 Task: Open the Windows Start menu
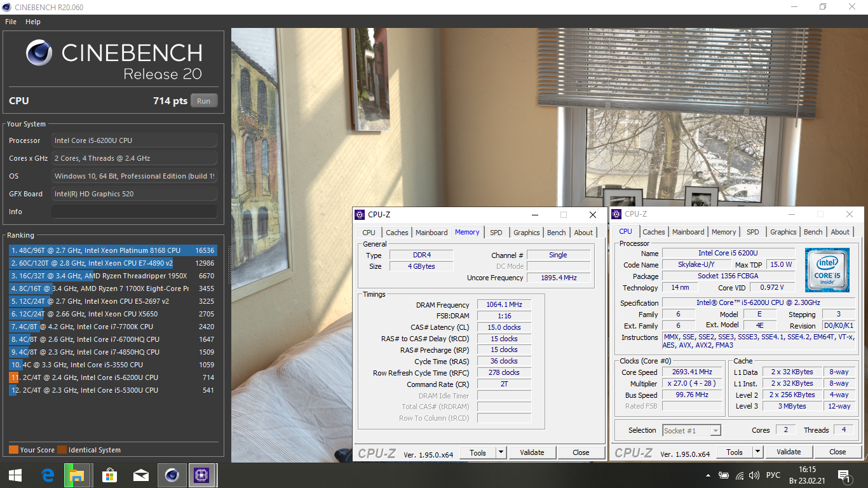(x=15, y=475)
